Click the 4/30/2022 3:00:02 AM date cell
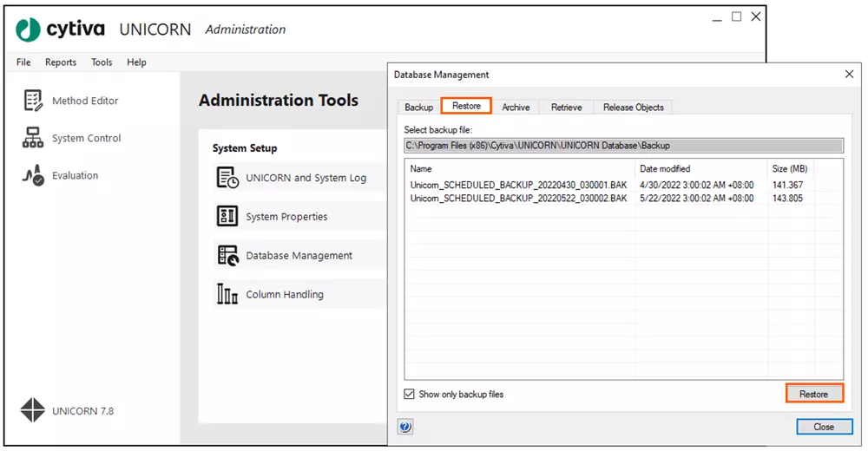Screen dimensions: 868x451 pyautogui.click(x=696, y=185)
